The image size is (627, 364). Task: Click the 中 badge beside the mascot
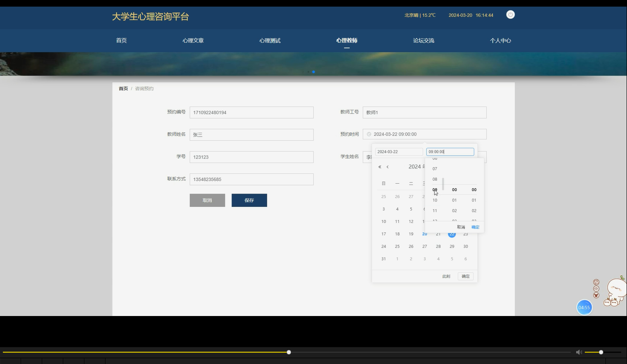[596, 288]
